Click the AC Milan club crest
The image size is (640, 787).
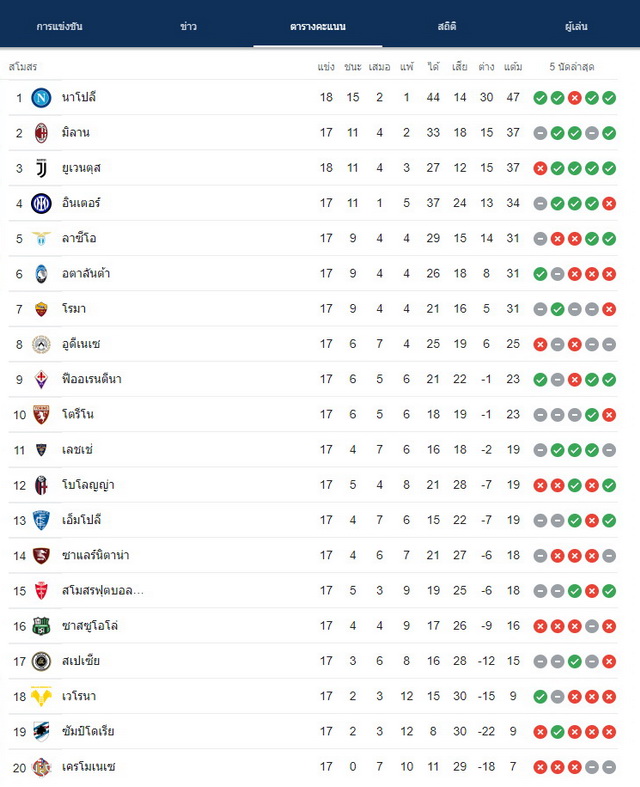(41, 133)
